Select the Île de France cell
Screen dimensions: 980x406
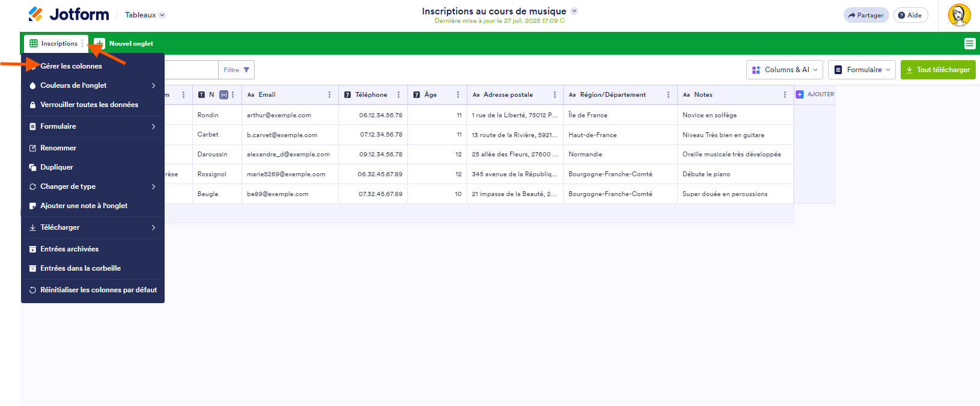pos(620,115)
